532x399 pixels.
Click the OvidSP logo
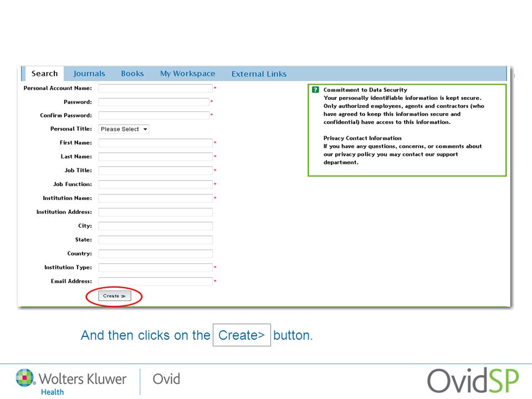(x=473, y=381)
